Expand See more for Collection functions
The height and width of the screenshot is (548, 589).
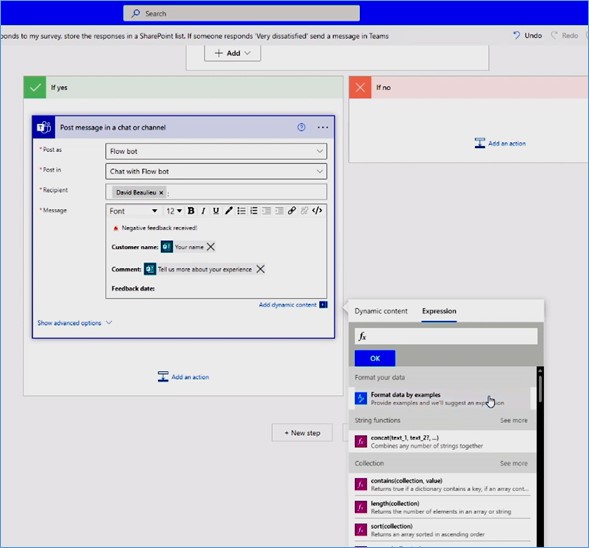click(513, 463)
